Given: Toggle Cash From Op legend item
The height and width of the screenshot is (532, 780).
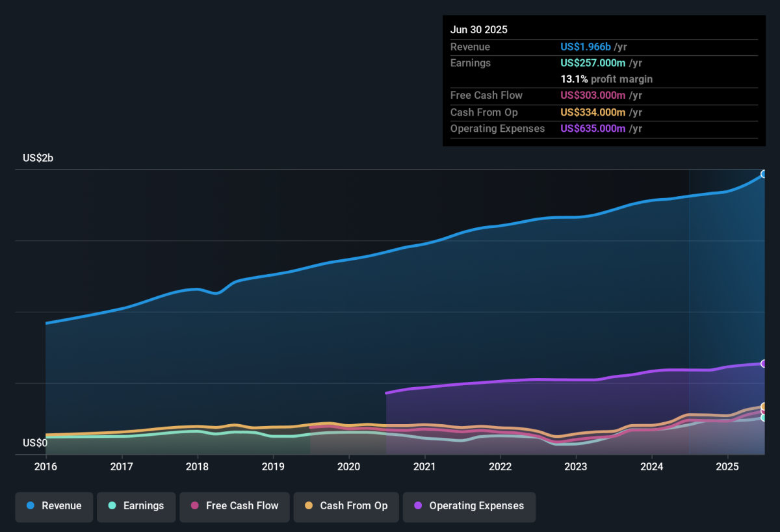Looking at the screenshot, I should pos(346,506).
